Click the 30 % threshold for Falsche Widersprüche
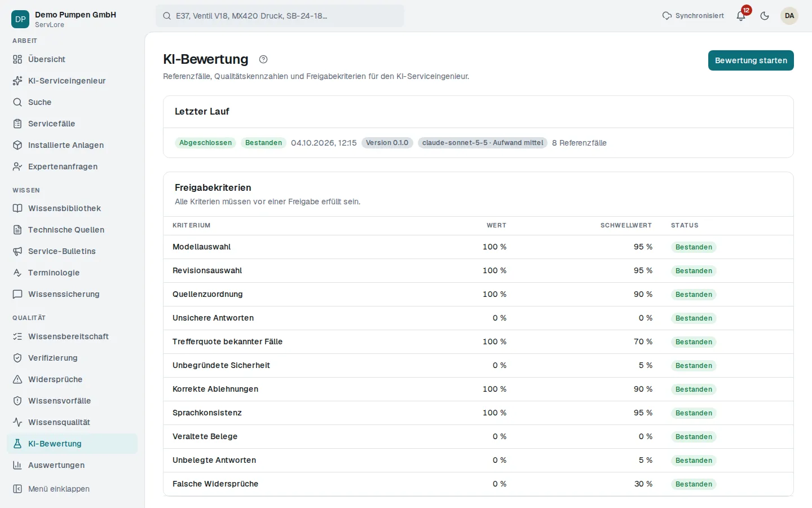Screen dimensions: 812x508 pos(643,484)
